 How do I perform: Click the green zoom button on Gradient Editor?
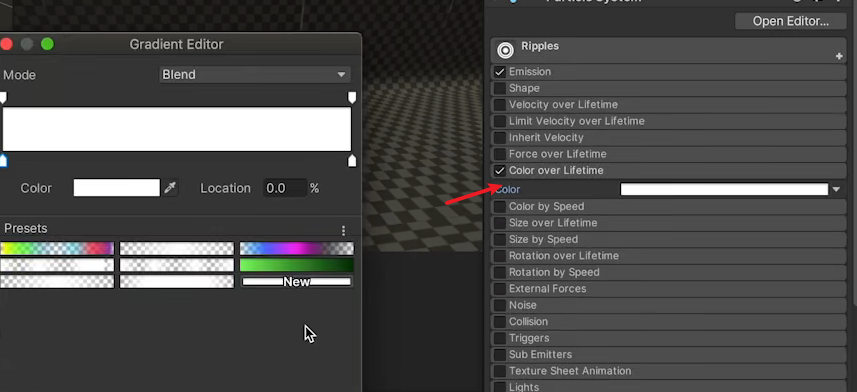pos(48,44)
